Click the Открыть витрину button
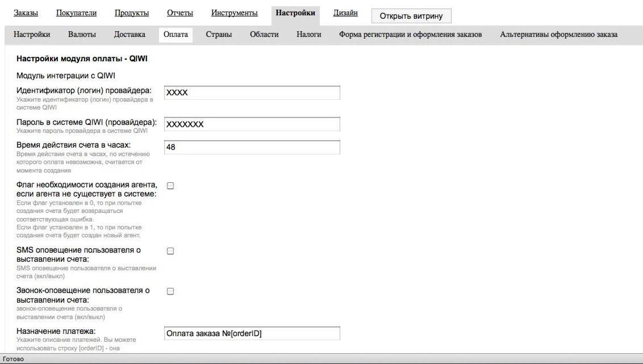The height and width of the screenshot is (364, 643). coord(411,15)
